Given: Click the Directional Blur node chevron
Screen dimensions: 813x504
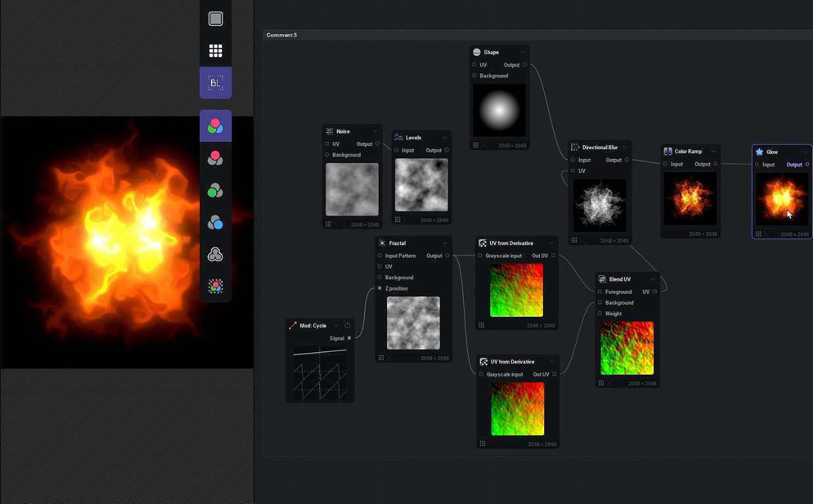Looking at the screenshot, I should (624, 147).
